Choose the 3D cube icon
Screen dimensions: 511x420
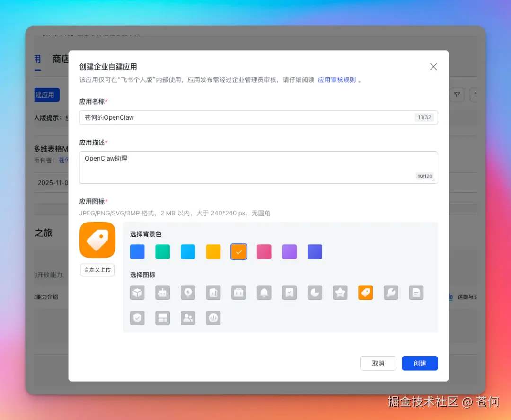[137, 293]
